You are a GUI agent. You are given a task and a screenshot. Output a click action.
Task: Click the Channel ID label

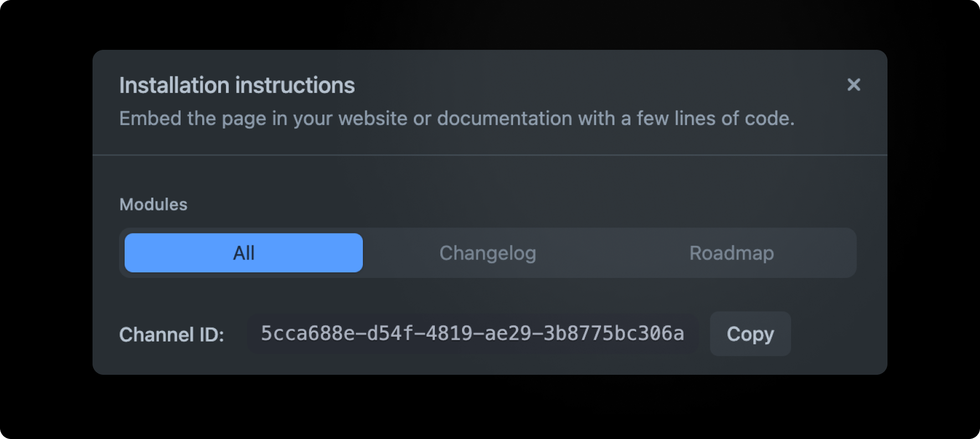coord(172,334)
